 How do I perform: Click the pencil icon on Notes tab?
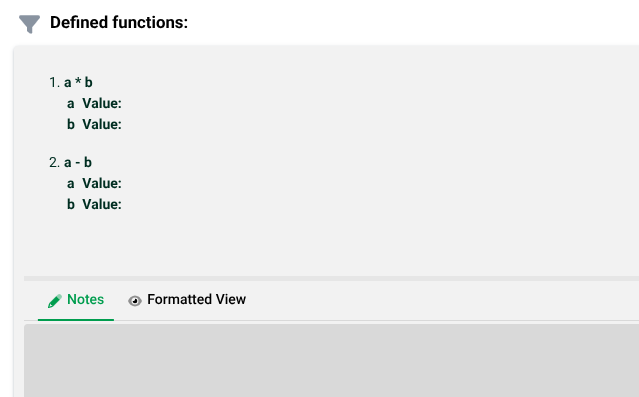[55, 301]
